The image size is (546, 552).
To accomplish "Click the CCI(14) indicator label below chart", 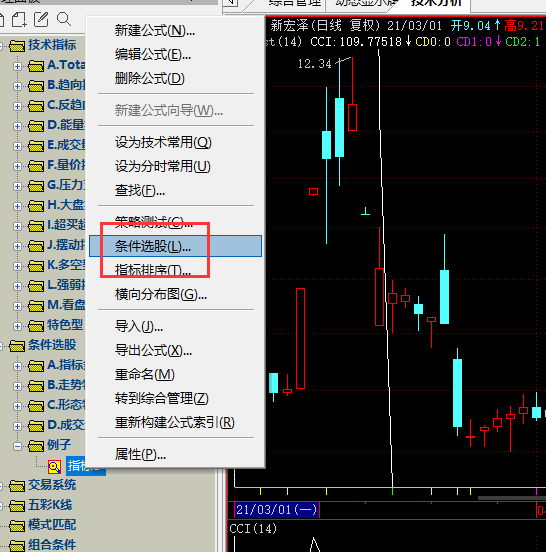I will pos(253,529).
